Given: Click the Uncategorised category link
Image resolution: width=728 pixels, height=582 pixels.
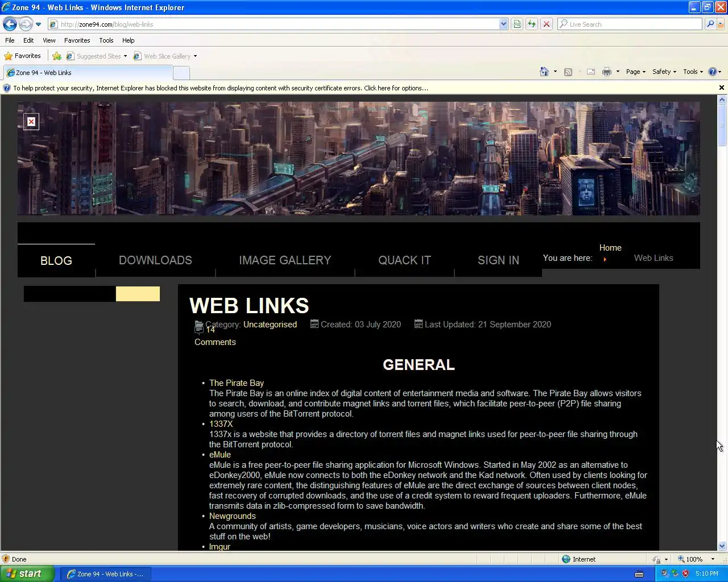Looking at the screenshot, I should tap(270, 325).
